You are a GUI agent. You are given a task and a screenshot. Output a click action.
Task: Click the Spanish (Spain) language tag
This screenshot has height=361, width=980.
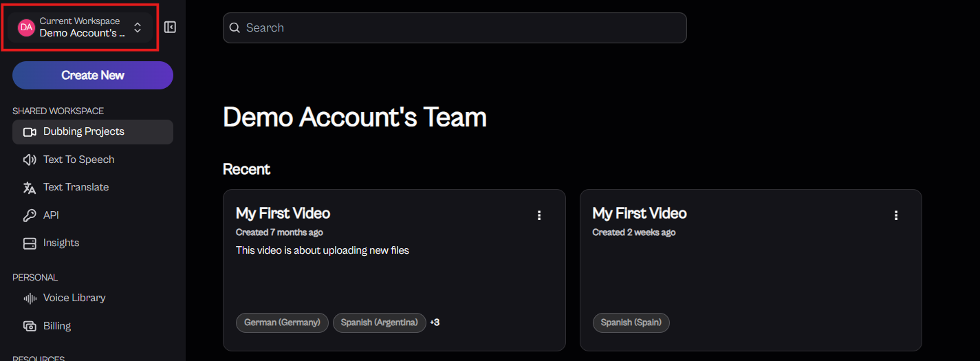(x=631, y=322)
